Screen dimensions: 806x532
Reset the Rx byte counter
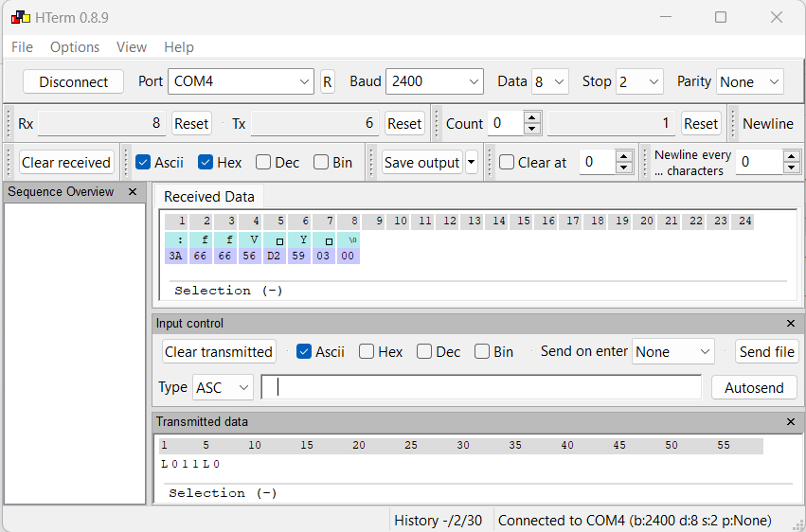tap(191, 123)
